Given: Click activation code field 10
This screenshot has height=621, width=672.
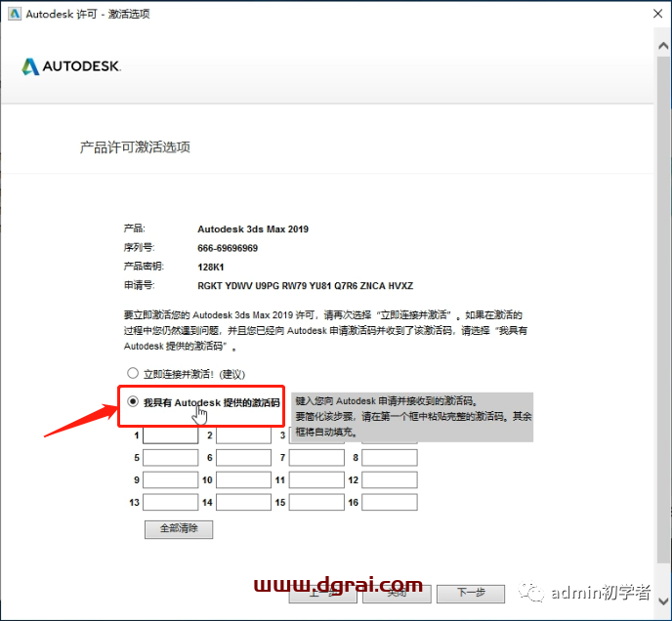Looking at the screenshot, I should (243, 480).
